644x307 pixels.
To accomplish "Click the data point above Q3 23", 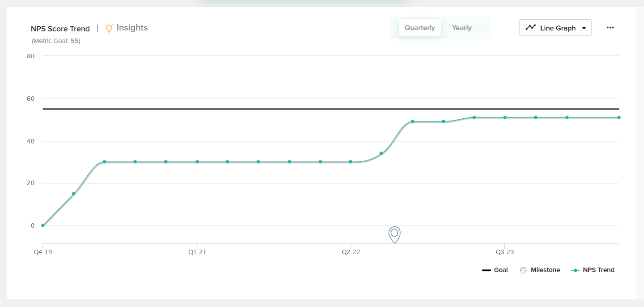I will [x=505, y=117].
